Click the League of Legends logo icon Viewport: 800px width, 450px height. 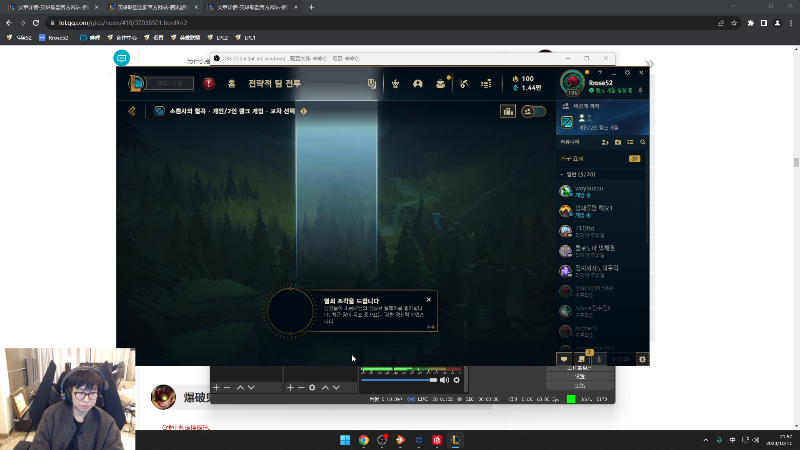(136, 83)
